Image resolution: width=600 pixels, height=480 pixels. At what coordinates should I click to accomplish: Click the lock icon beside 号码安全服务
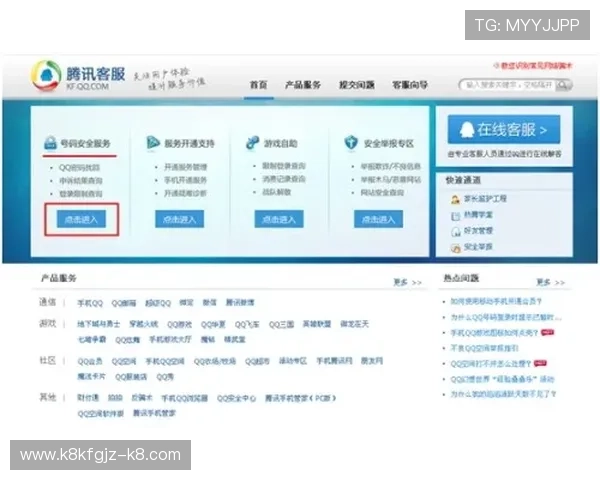click(x=50, y=143)
